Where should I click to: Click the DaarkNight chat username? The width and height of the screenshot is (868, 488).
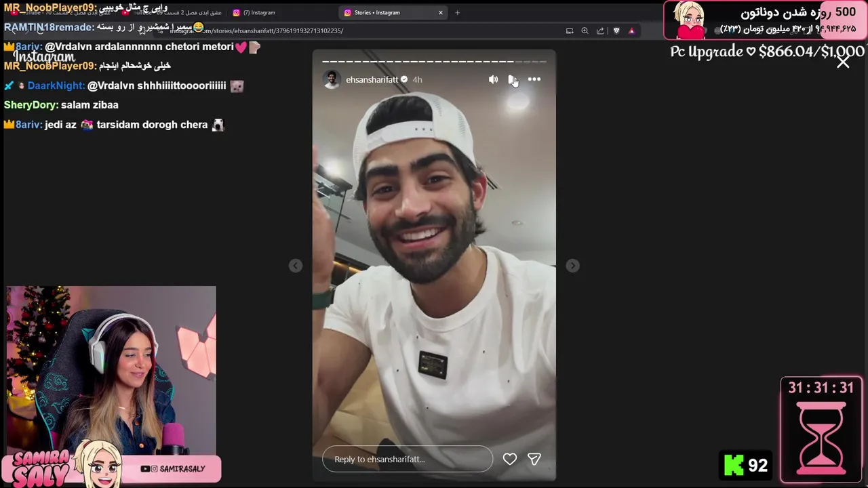56,85
